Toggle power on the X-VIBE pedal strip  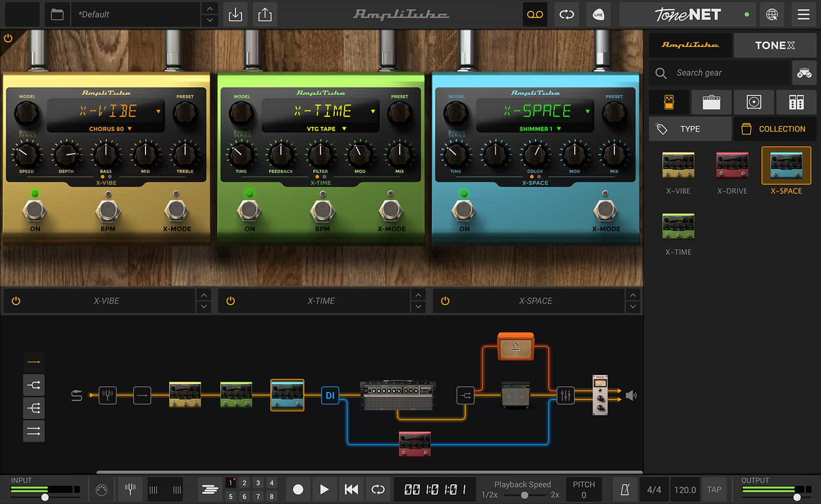tap(15, 301)
